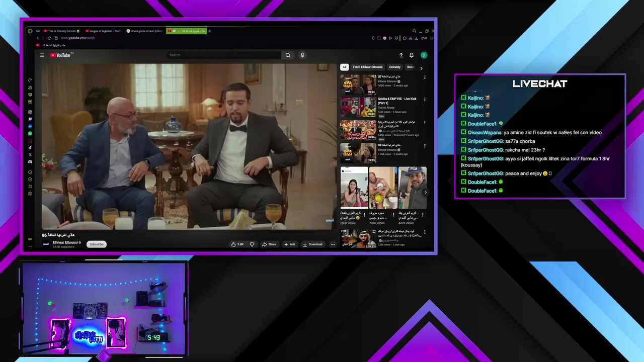
Task: Go to the YouTube home logo
Action: [x=60, y=55]
